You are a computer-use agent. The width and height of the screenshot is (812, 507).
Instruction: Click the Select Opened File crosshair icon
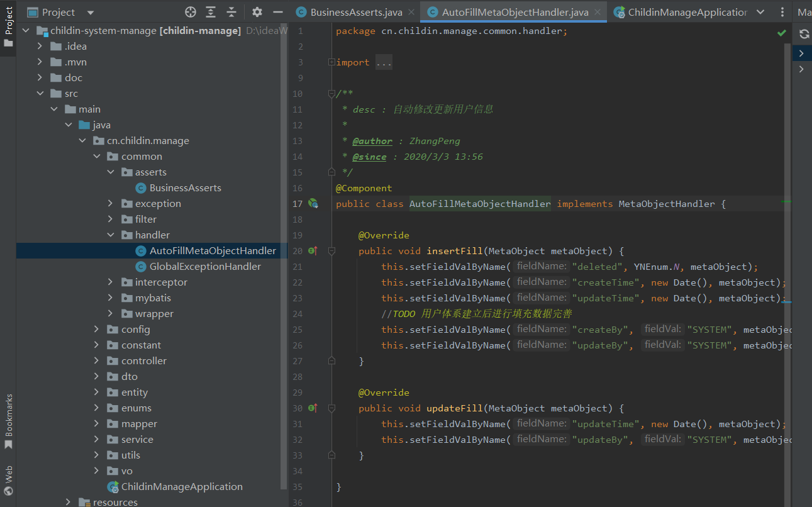[191, 12]
